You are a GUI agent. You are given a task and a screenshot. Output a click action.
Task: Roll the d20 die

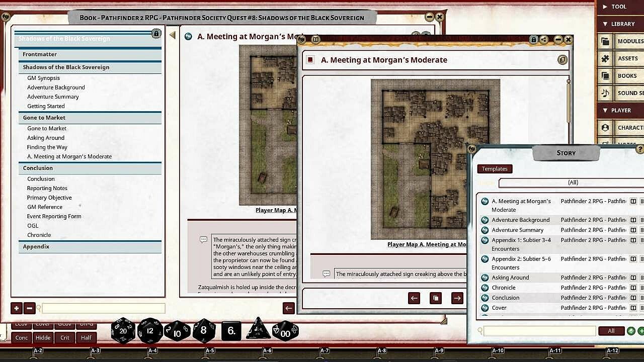[123, 331]
